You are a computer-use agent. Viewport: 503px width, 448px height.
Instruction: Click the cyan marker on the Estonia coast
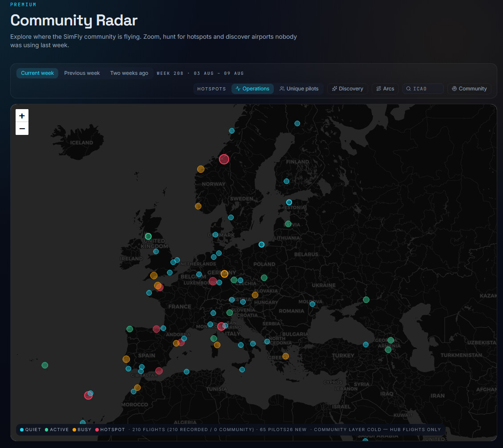point(289,202)
